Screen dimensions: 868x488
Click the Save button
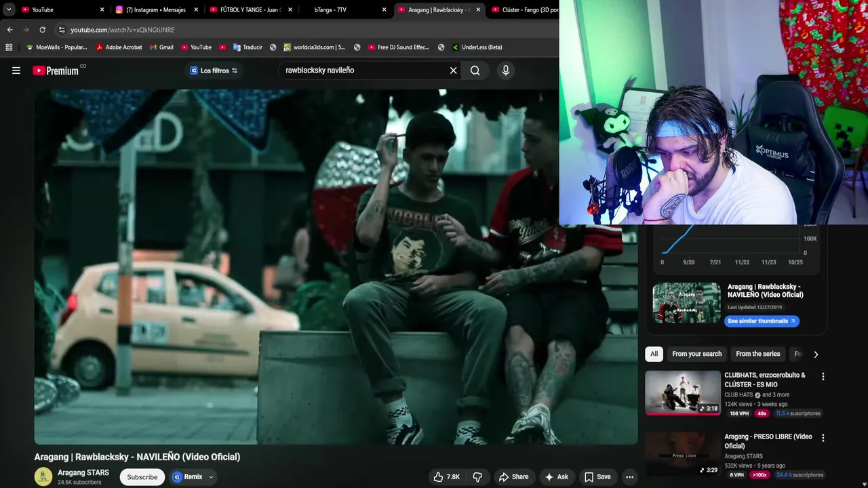(597, 477)
